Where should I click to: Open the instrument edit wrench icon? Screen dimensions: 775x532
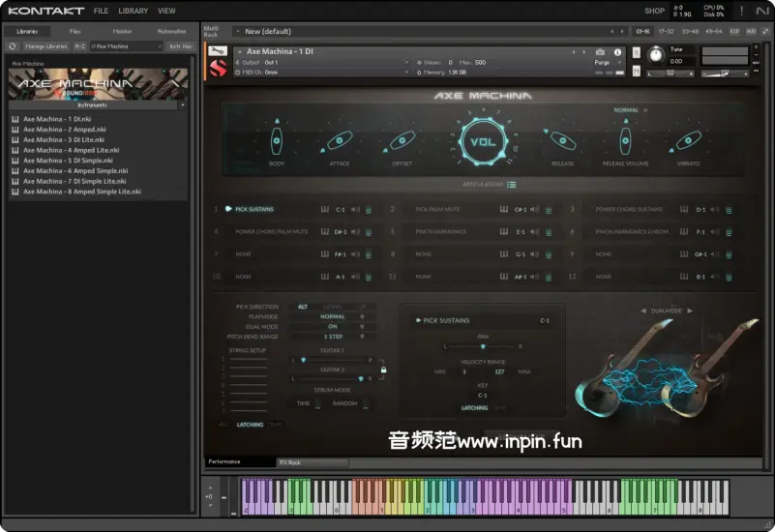[217, 51]
